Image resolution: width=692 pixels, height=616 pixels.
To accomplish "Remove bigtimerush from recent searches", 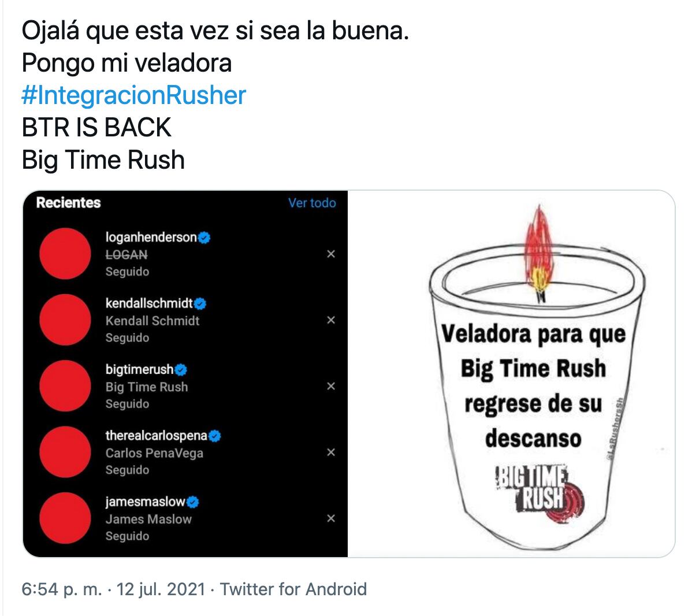I will coord(330,387).
